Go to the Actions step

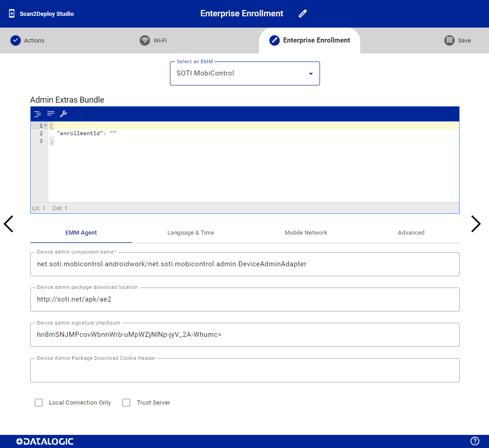[28, 41]
